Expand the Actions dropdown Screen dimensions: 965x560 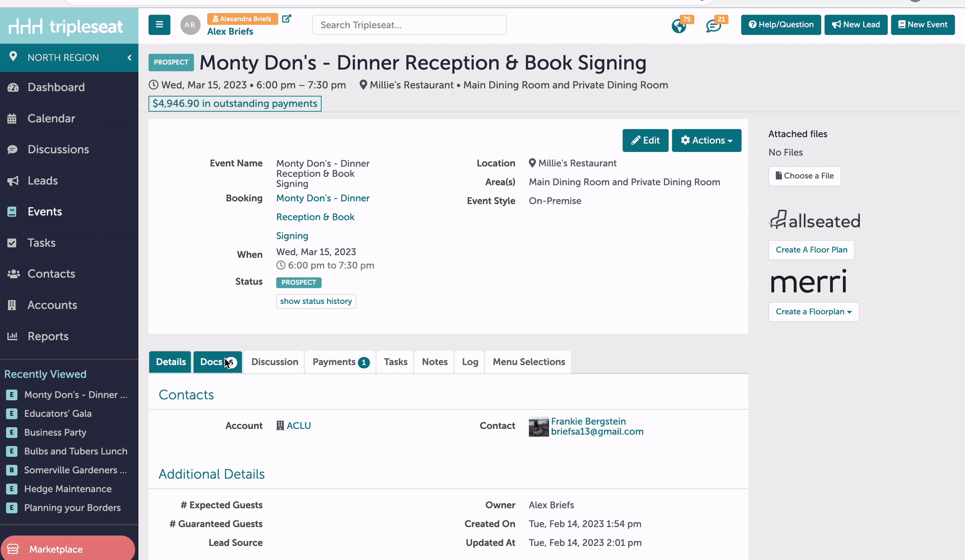(706, 141)
